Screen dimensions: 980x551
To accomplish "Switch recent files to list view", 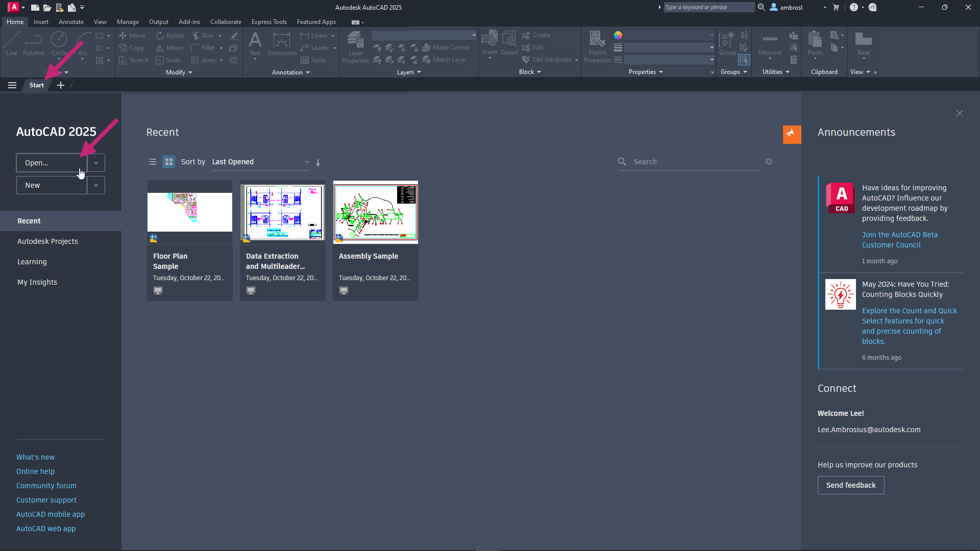I will click(152, 162).
